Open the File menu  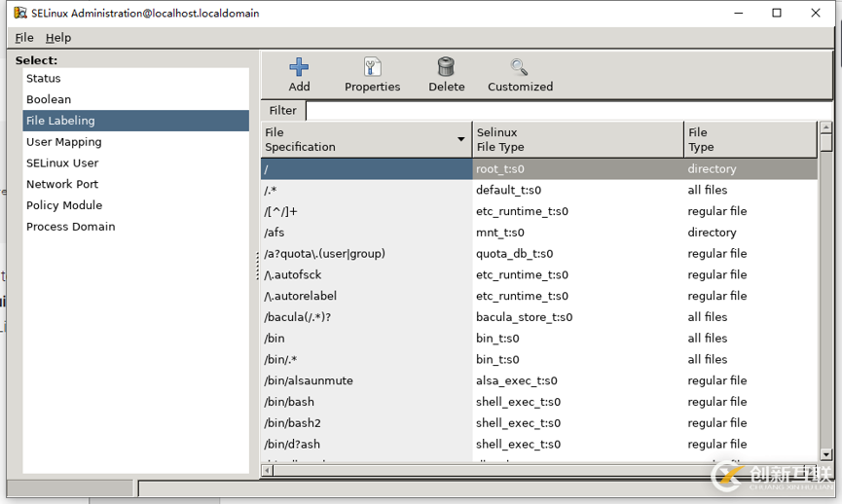24,38
